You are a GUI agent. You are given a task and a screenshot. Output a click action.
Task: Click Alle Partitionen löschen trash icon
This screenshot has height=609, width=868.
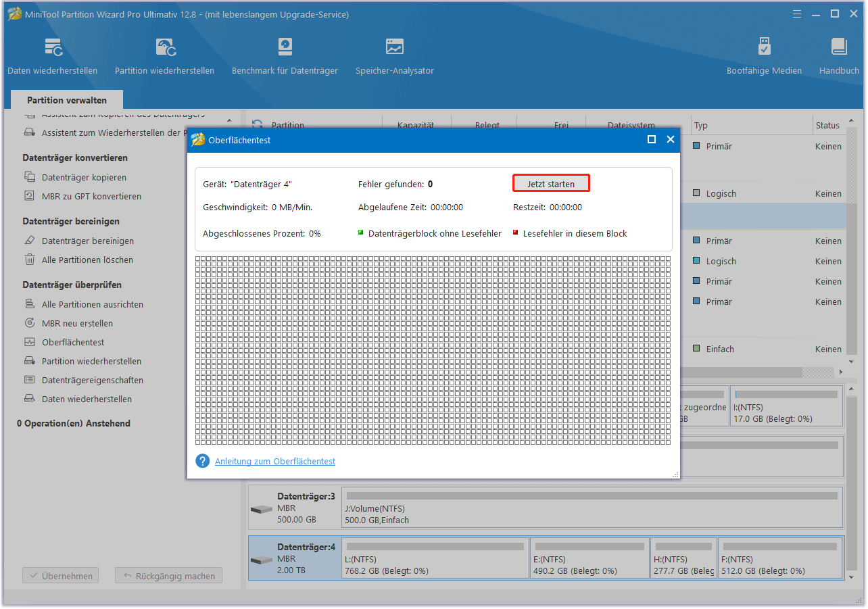[x=30, y=260]
